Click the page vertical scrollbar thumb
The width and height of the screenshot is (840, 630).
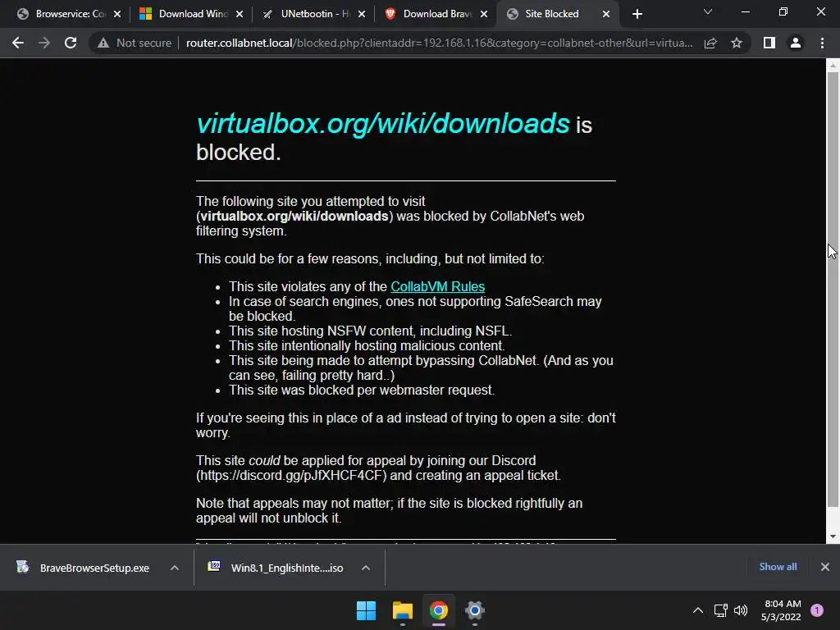[833, 290]
